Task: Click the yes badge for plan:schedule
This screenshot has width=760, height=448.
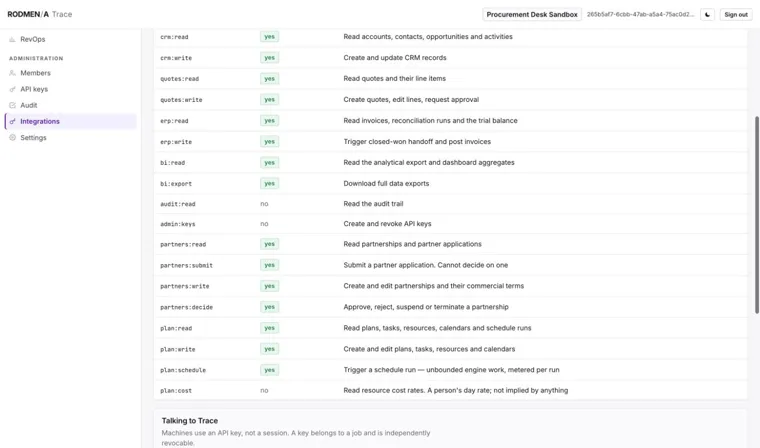Action: pyautogui.click(x=269, y=370)
